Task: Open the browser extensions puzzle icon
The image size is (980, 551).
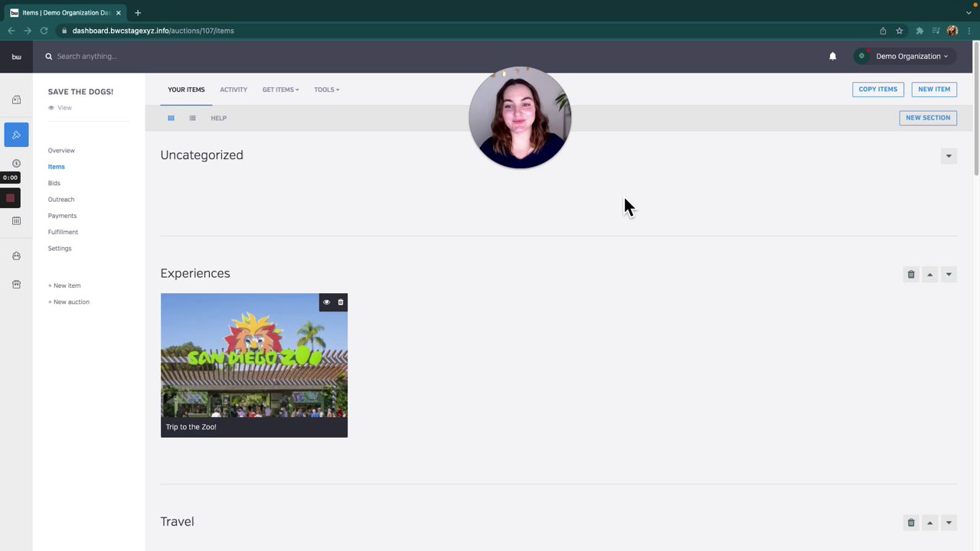Action: pyautogui.click(x=920, y=31)
